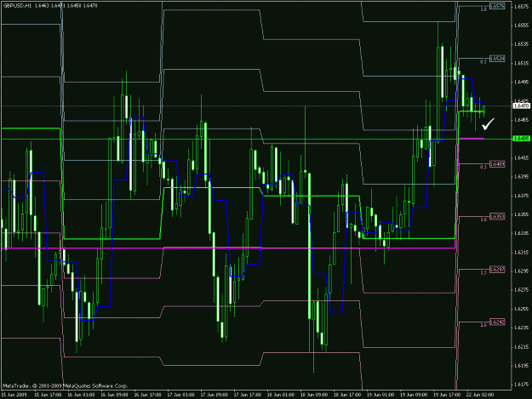The image size is (532, 399).
Task: Select the white current price tag 1.6470
Action: tap(521, 106)
